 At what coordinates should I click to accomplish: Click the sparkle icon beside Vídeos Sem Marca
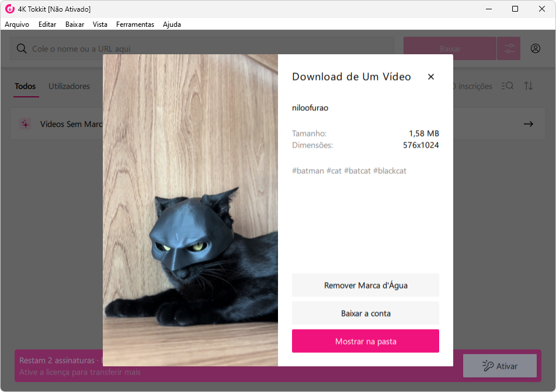click(26, 124)
